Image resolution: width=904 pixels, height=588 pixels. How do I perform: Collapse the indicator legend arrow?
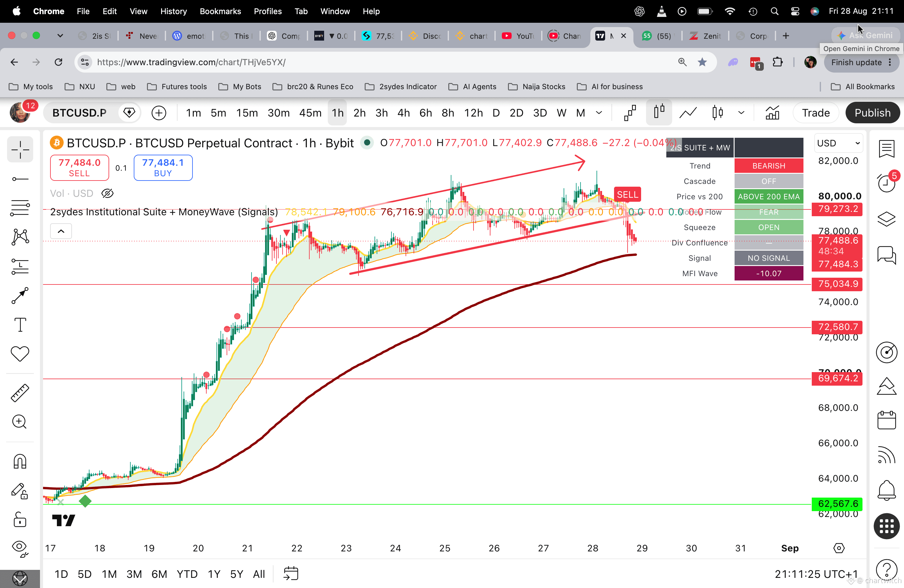pos(61,231)
